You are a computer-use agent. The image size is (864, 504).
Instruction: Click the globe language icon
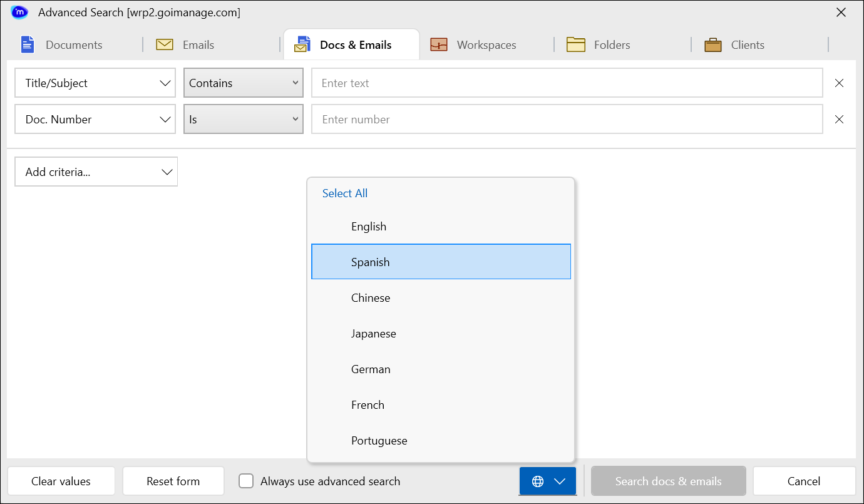pos(537,481)
